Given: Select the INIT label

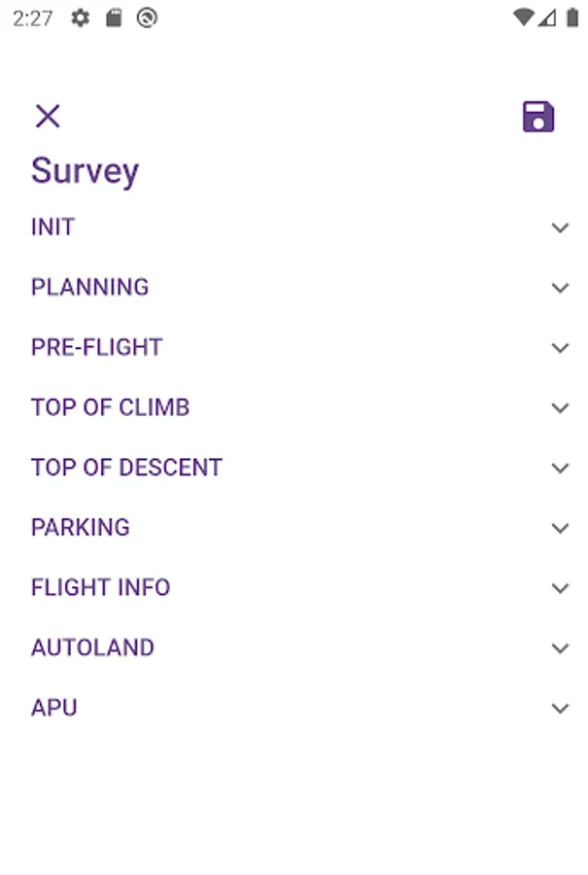Looking at the screenshot, I should point(52,227).
